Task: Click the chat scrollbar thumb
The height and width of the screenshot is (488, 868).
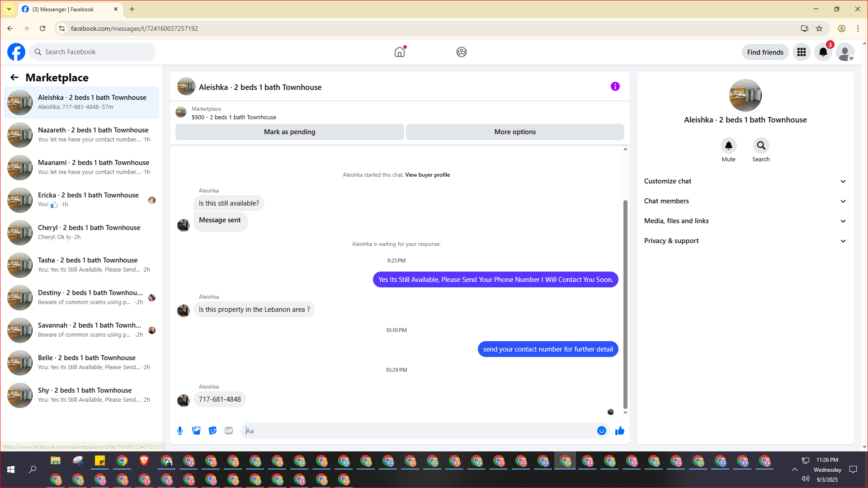Action: (625, 304)
